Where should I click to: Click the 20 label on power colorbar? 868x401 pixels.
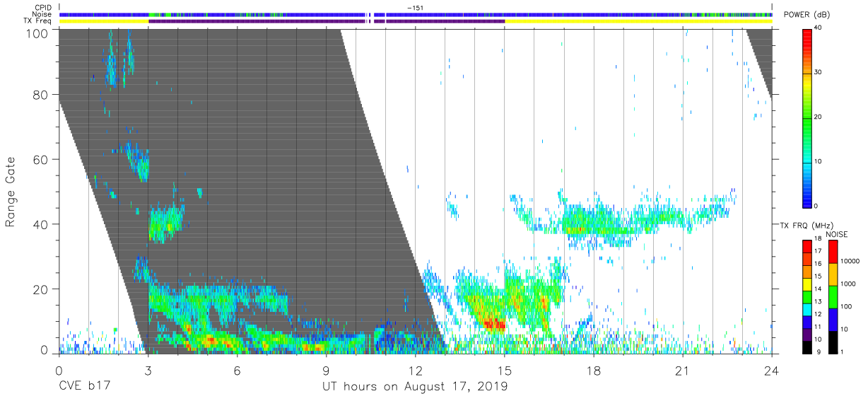point(819,117)
